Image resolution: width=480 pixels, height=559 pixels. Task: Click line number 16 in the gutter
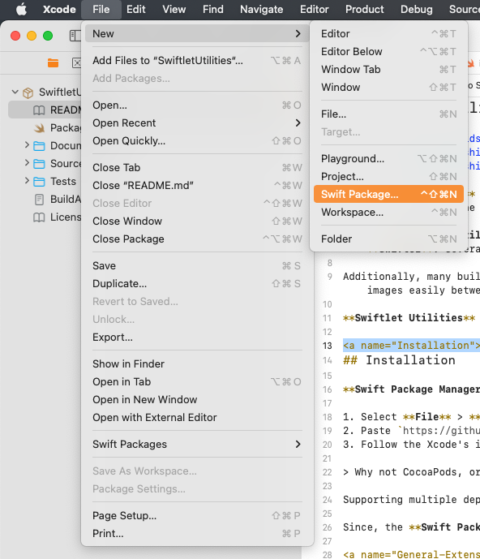(327, 390)
